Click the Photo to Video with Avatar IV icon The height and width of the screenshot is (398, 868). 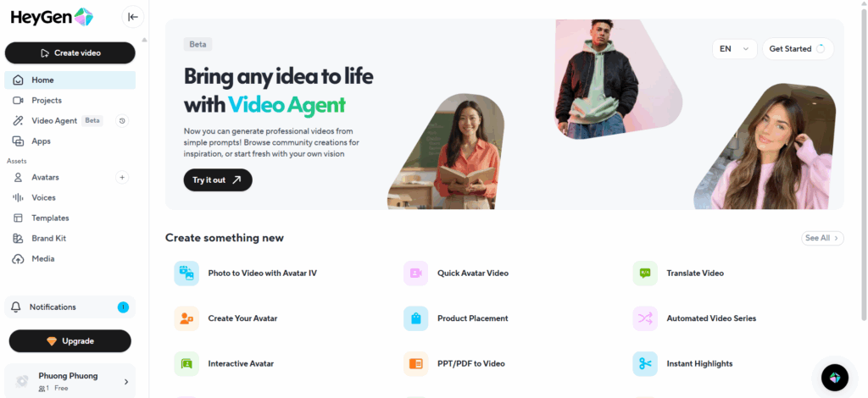186,273
